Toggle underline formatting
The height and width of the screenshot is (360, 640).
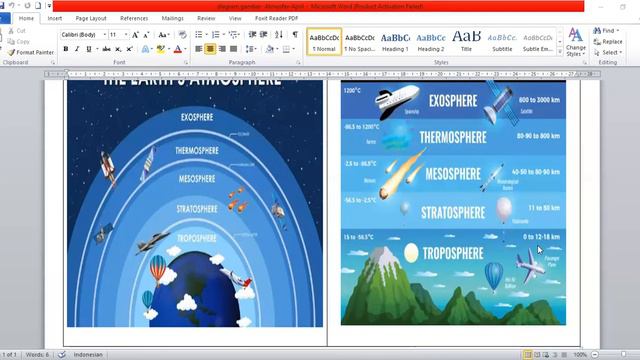tap(89, 49)
